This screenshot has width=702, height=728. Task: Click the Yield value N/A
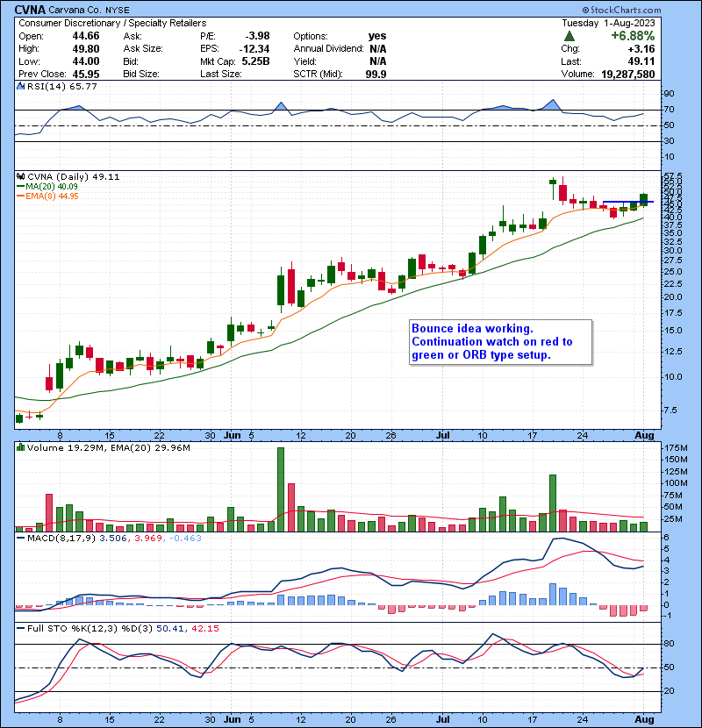click(x=378, y=61)
